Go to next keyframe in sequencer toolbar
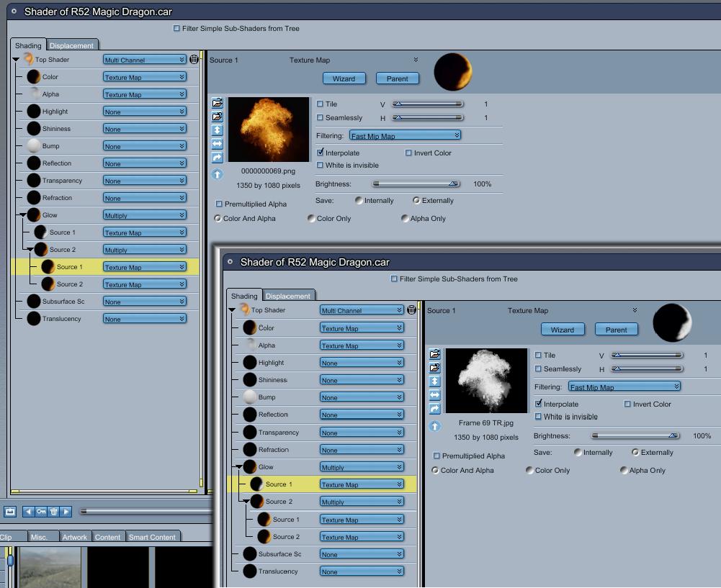 pyautogui.click(x=66, y=511)
